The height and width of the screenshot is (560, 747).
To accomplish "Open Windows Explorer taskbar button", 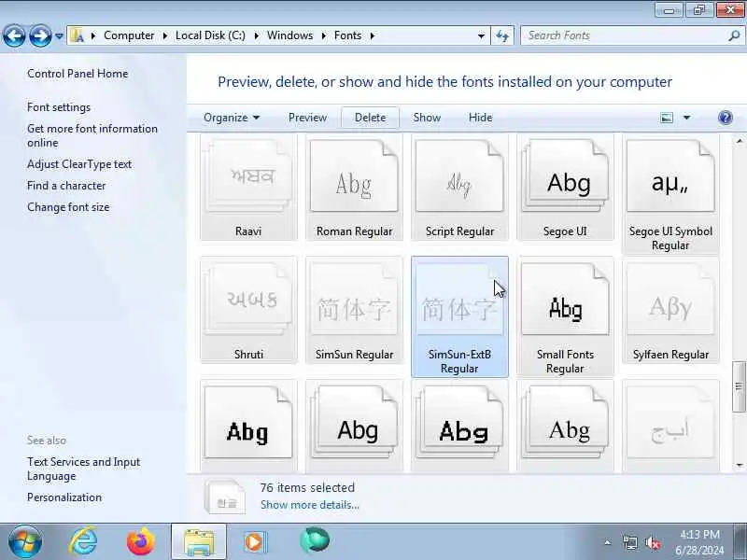I will [x=199, y=542].
